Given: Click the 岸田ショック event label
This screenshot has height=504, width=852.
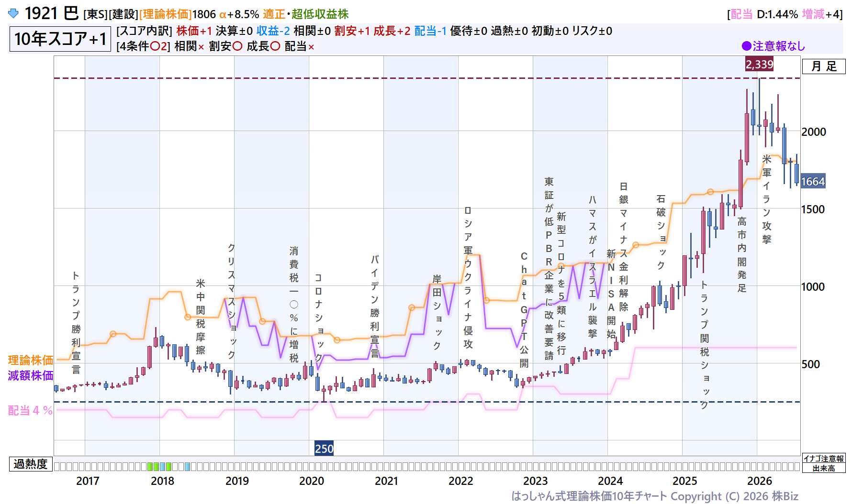Looking at the screenshot, I should (x=437, y=312).
